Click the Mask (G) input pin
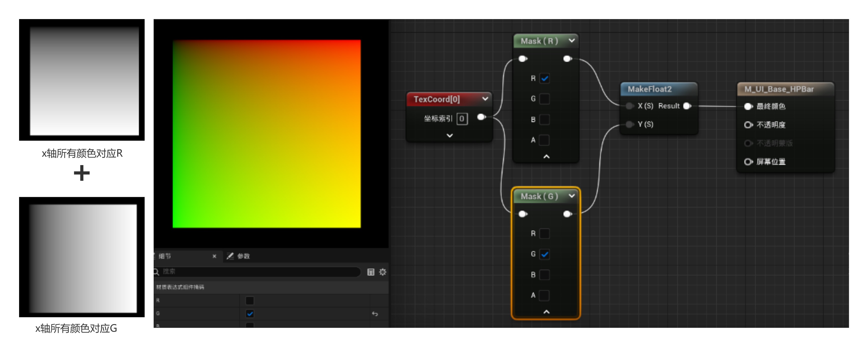Screen dimensions: 868x362 tap(523, 214)
